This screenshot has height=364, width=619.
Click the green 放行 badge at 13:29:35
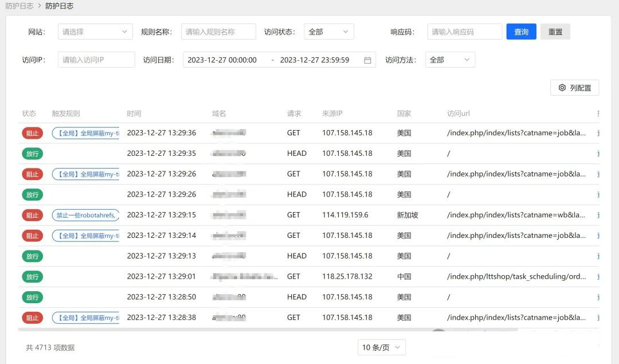click(33, 154)
